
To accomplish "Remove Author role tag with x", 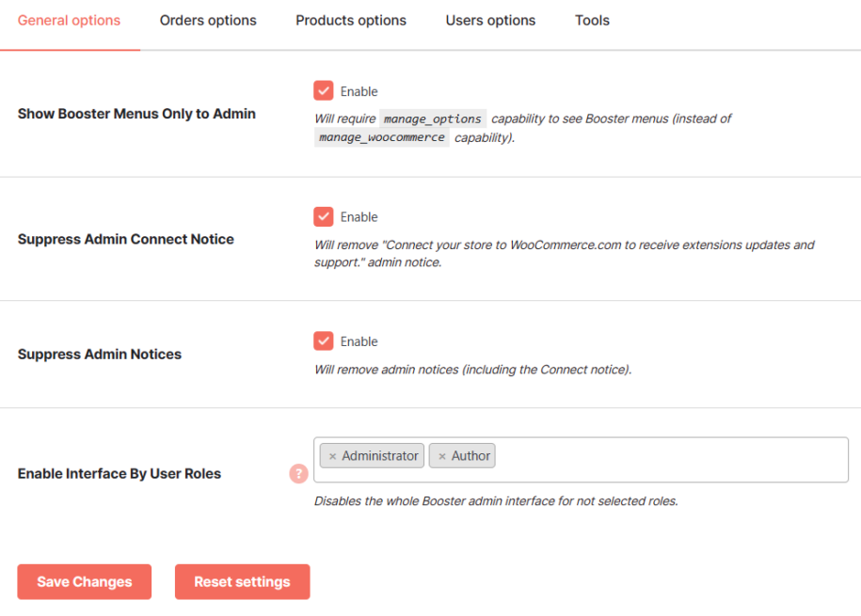I will click(x=442, y=456).
